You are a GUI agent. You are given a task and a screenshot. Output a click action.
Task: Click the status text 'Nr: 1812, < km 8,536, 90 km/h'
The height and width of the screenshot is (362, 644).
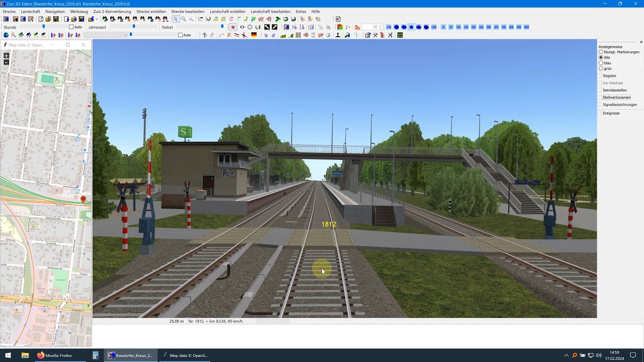pyautogui.click(x=215, y=321)
